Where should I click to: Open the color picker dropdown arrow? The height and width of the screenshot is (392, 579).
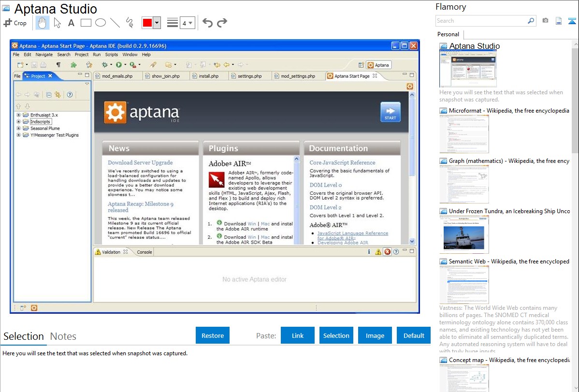click(x=157, y=23)
